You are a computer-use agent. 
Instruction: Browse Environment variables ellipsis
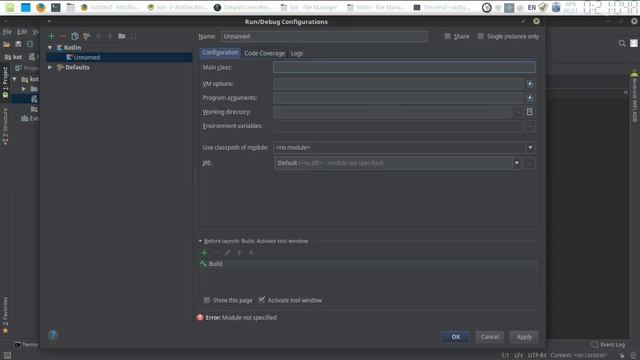530,126
